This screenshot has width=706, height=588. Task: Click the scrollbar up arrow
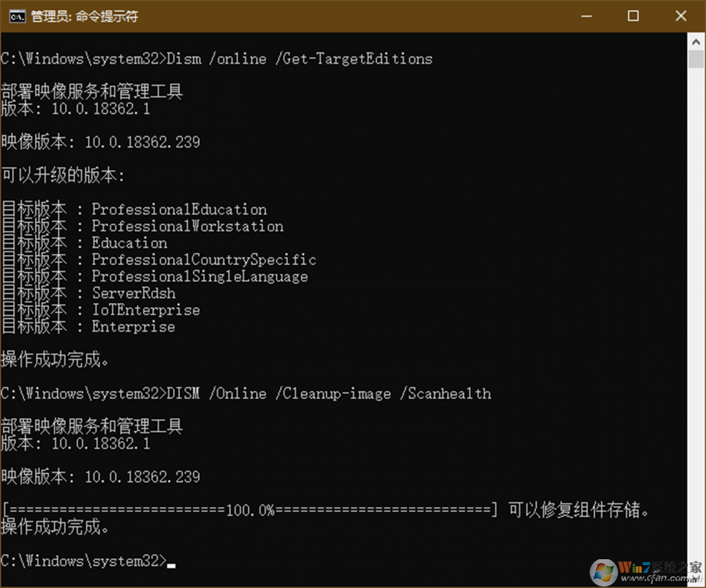click(695, 42)
